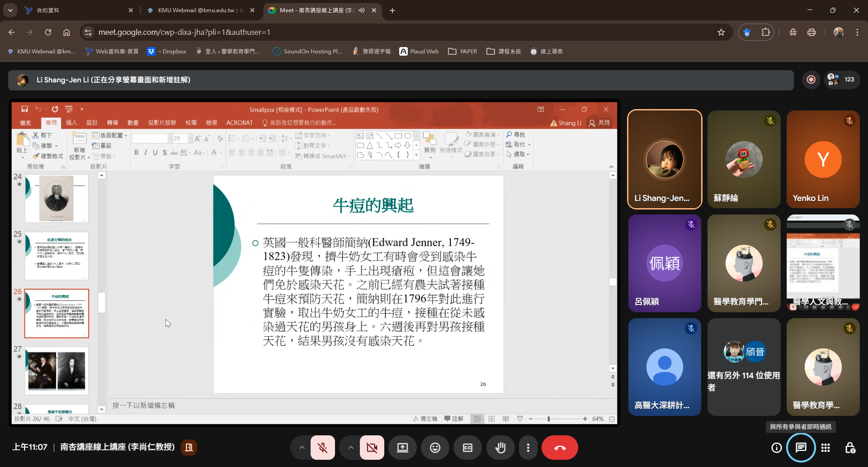The height and width of the screenshot is (467, 868).
Task: Expand audio settings chevron beside microphone
Action: point(302,448)
